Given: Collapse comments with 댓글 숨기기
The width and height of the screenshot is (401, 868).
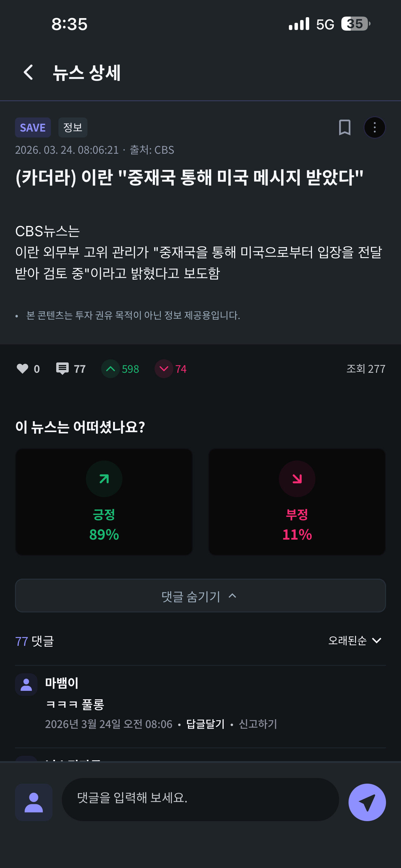Looking at the screenshot, I should pyautogui.click(x=200, y=596).
